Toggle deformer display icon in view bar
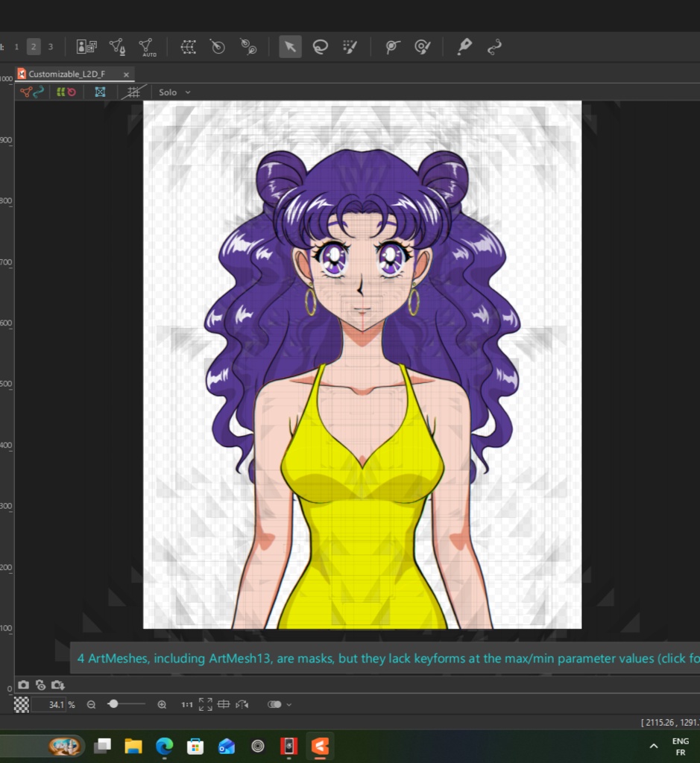 point(66,92)
